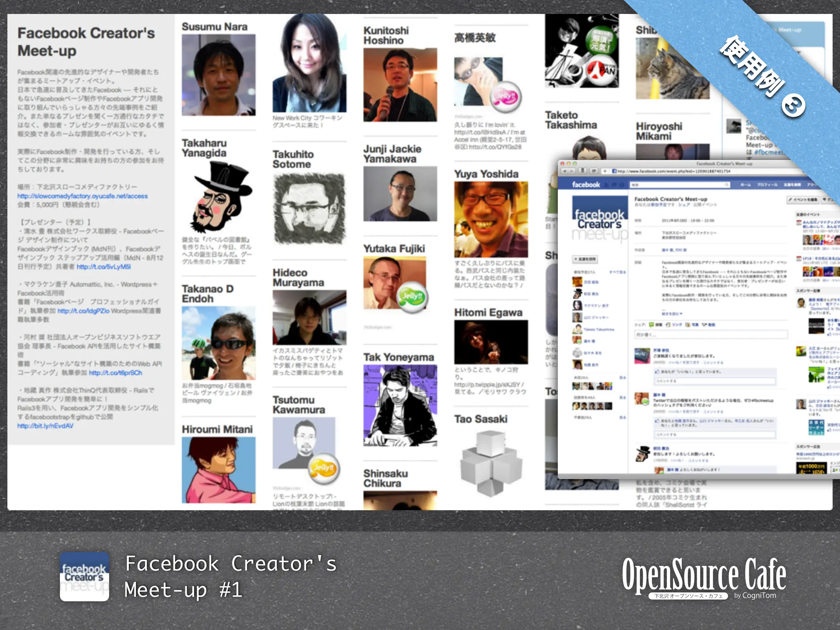Click the facebook Creator's meet-up icon in footer
Screen dimensions: 840x630
[84, 577]
